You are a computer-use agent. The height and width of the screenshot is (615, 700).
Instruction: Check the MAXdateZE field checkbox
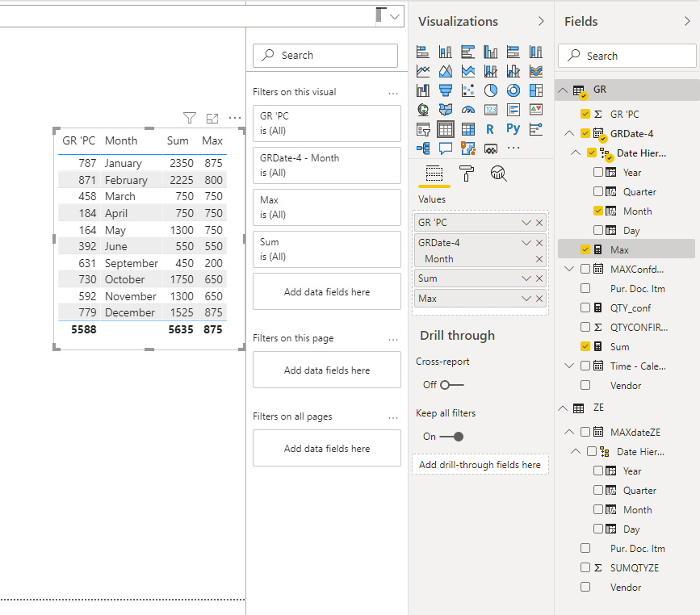click(585, 432)
